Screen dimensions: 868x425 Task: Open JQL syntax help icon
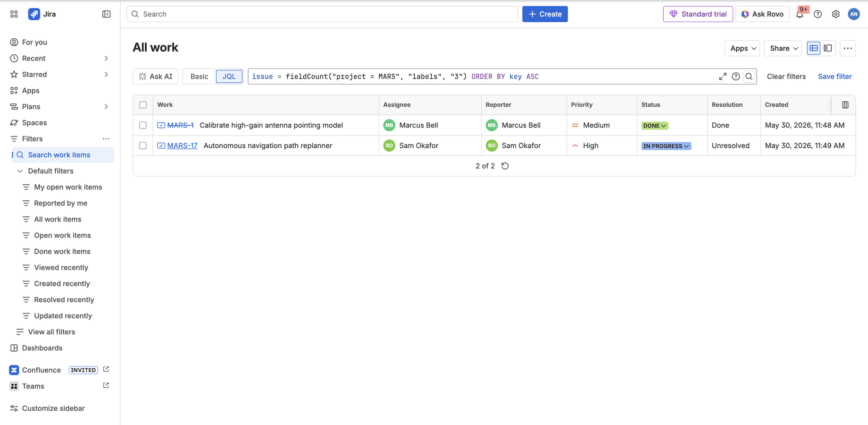coord(736,76)
